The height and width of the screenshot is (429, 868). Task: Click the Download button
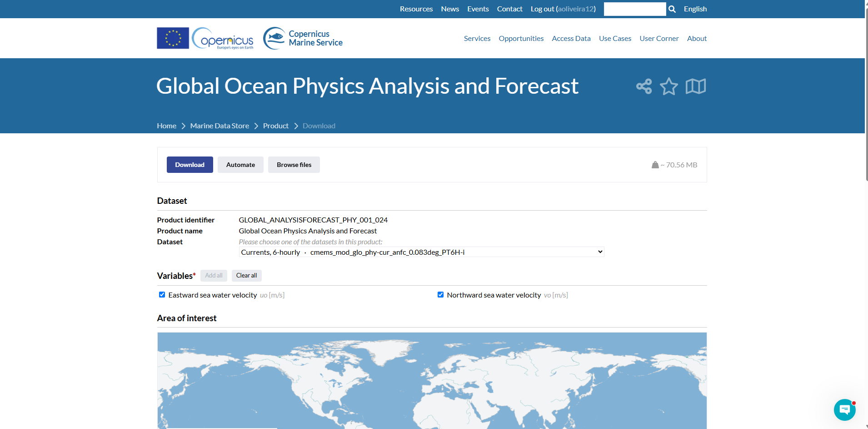[190, 165]
